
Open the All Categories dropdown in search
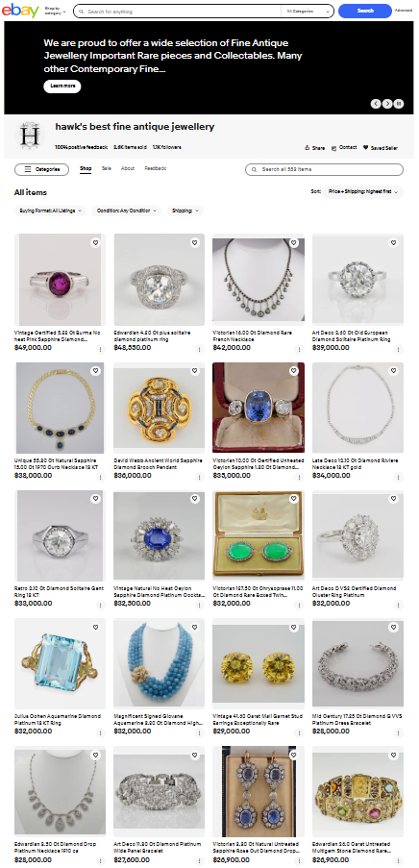pos(307,12)
